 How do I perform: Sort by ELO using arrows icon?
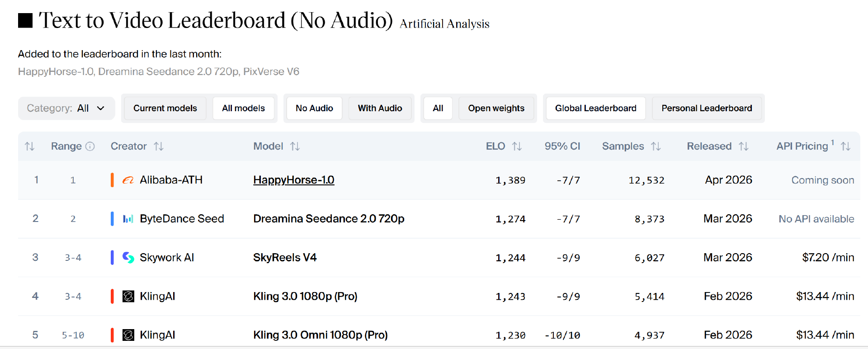[x=517, y=146]
